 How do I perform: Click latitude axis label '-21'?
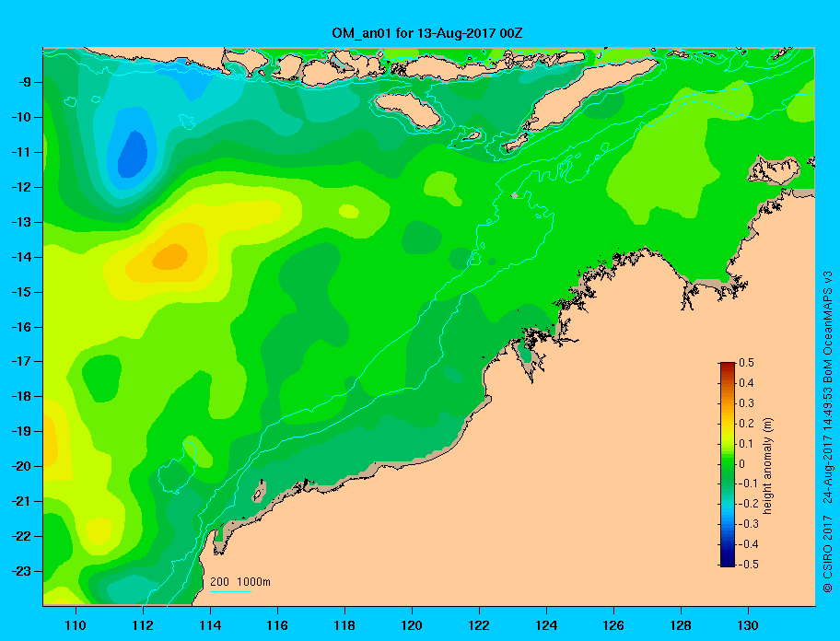click(x=20, y=501)
